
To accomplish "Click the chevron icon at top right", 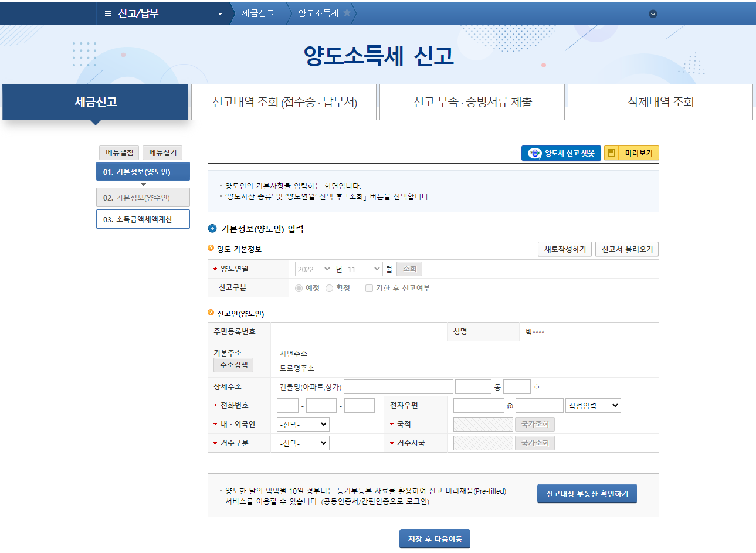I will [652, 13].
